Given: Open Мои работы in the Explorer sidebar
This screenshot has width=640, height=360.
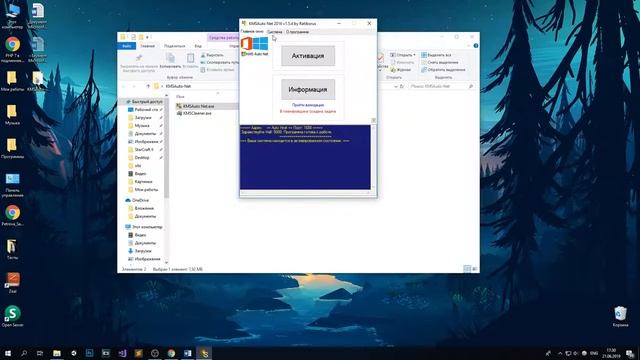Looking at the screenshot, I should click(x=143, y=190).
